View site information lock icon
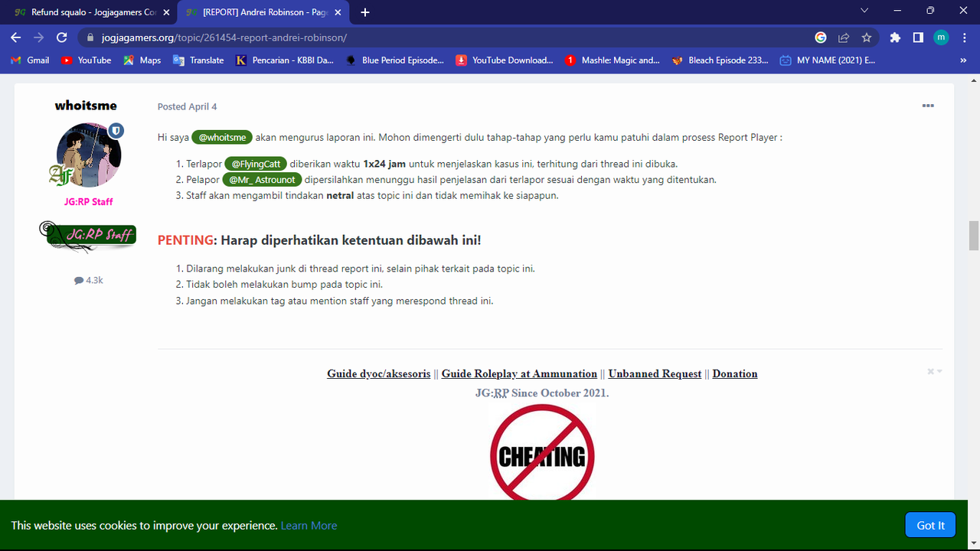 tap(90, 37)
